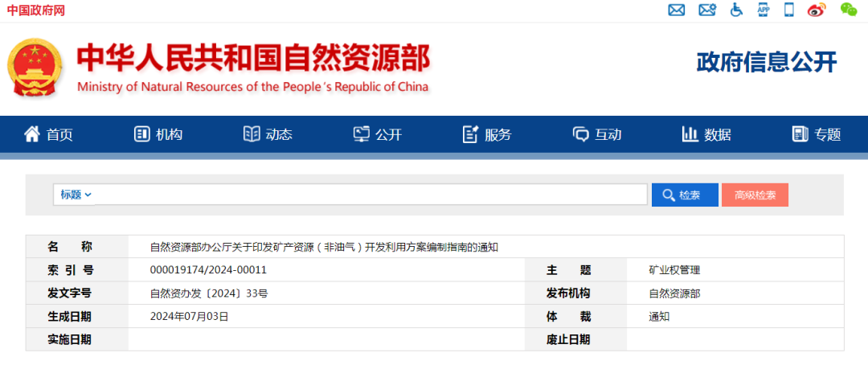Click the WeChat icon
Viewport: 868px width, 365px height.
coord(849,10)
